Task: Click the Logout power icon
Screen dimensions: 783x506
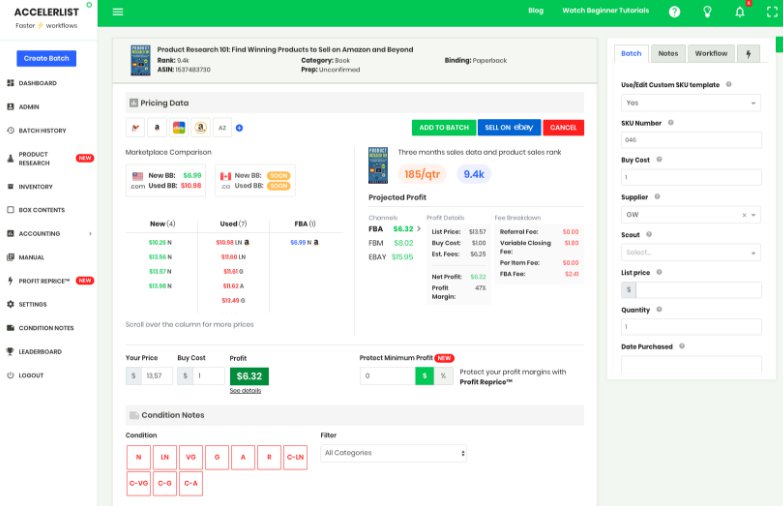Action: point(10,375)
